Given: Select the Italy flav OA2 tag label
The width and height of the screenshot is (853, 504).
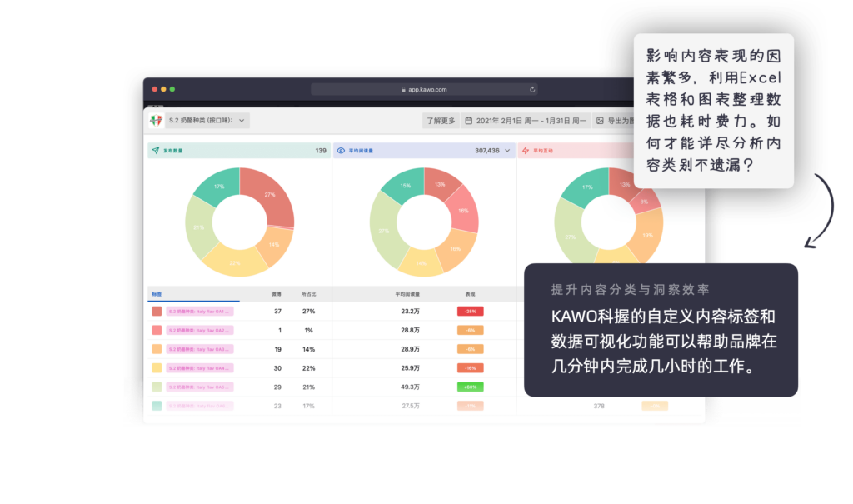Looking at the screenshot, I should (x=200, y=330).
